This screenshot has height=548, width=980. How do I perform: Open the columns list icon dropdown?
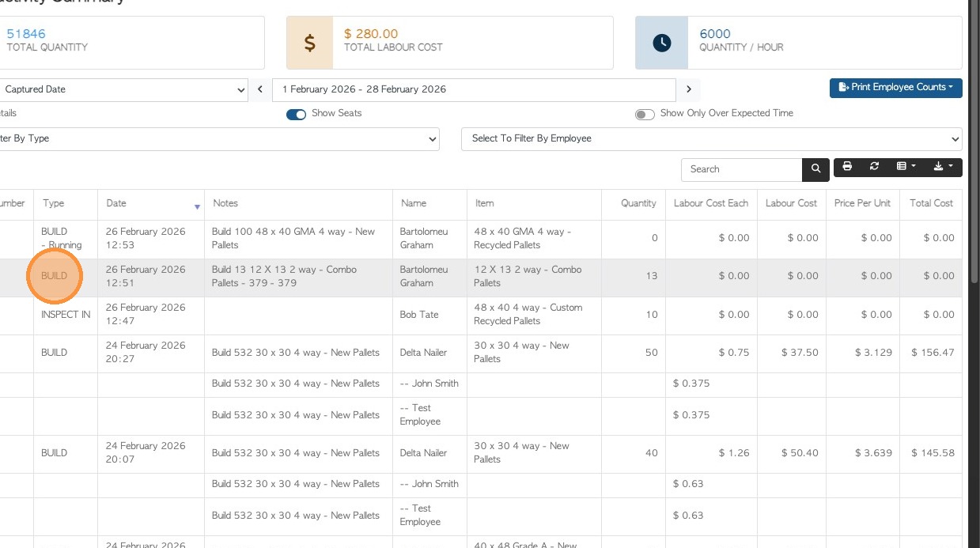click(x=906, y=167)
